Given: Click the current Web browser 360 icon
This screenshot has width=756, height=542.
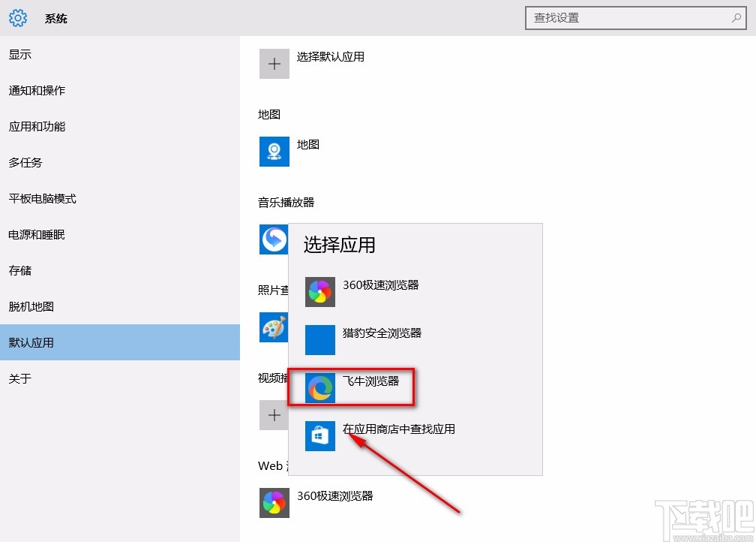Looking at the screenshot, I should pos(274,503).
